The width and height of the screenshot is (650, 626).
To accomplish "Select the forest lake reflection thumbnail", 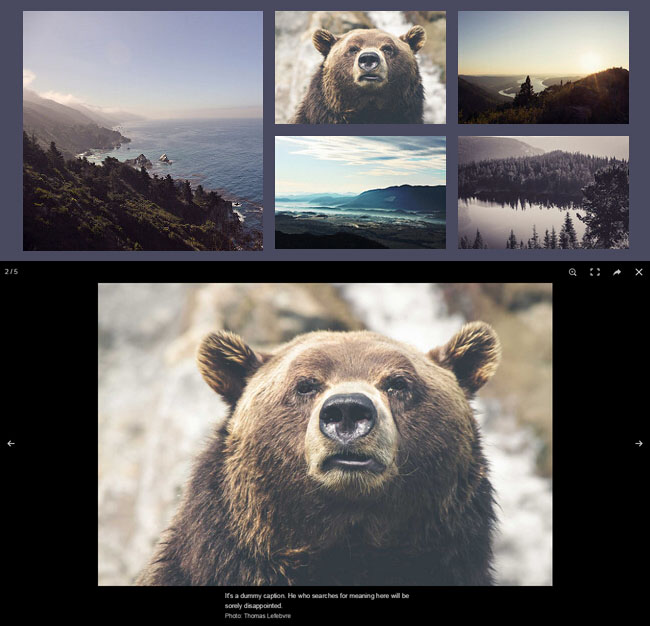I will pyautogui.click(x=543, y=192).
